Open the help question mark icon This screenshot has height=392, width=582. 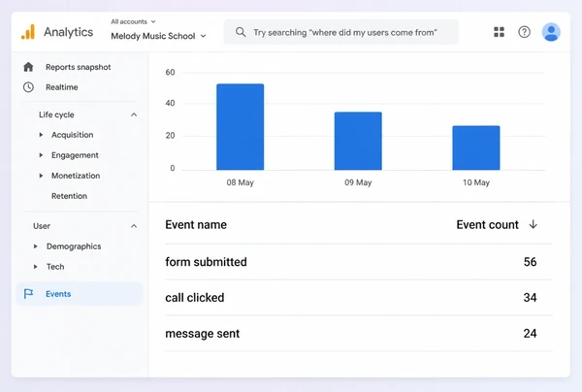tap(524, 32)
